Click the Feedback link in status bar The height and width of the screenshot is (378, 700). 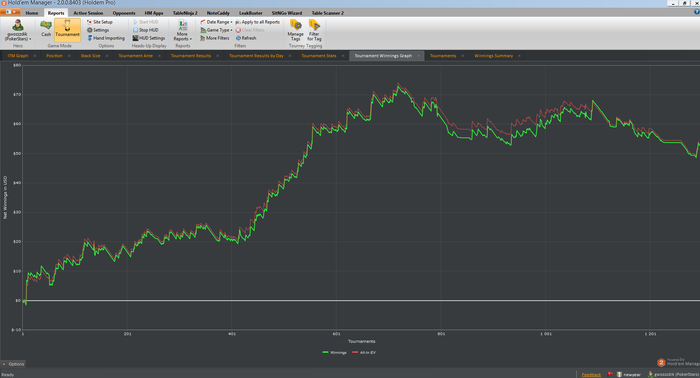(x=591, y=374)
